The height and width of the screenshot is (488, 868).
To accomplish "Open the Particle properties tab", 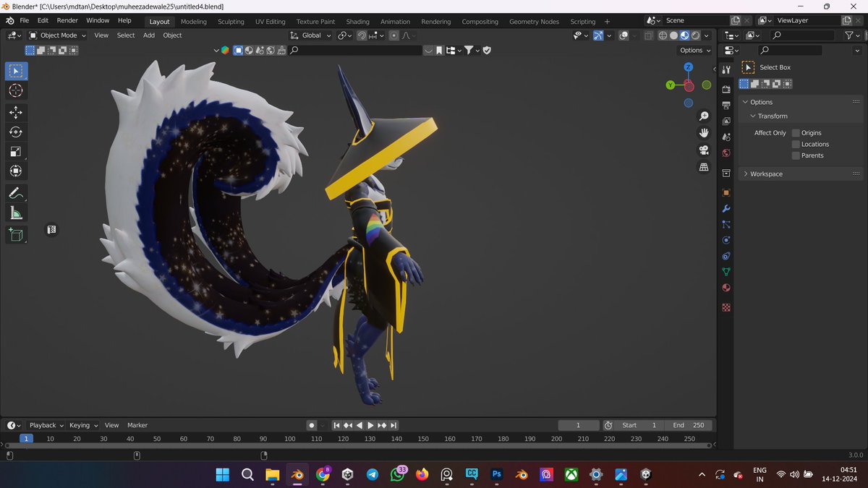I will pos(726,224).
